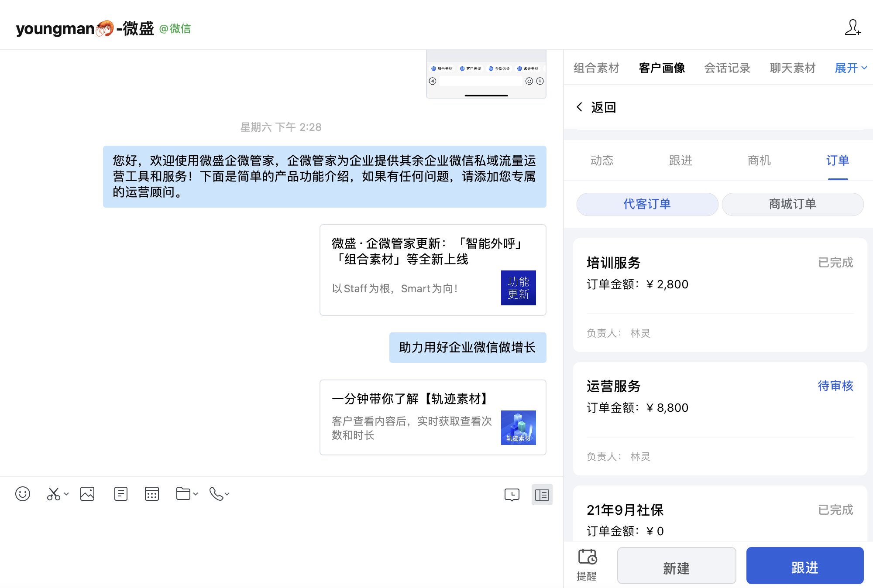The width and height of the screenshot is (873, 588).
Task: Expand screenshot options arrow beside scissors
Action: (66, 494)
